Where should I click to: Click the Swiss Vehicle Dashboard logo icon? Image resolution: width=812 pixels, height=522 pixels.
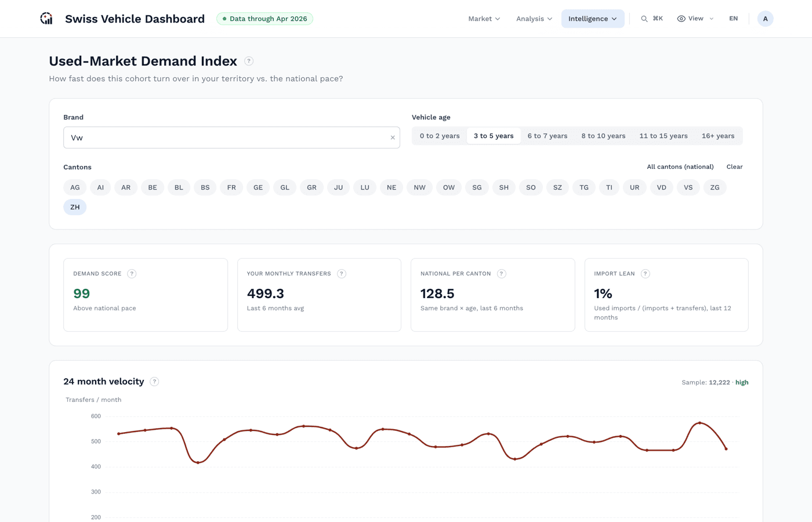click(x=46, y=19)
